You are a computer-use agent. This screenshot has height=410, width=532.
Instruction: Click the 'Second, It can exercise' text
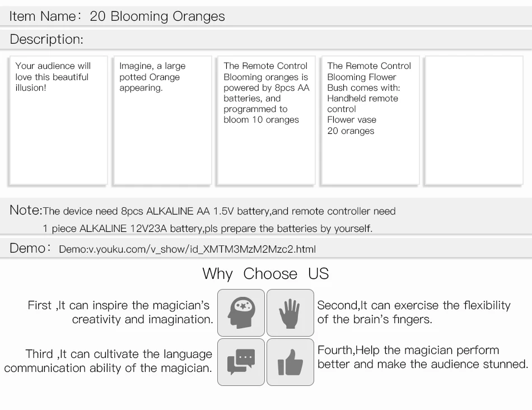[x=414, y=312]
